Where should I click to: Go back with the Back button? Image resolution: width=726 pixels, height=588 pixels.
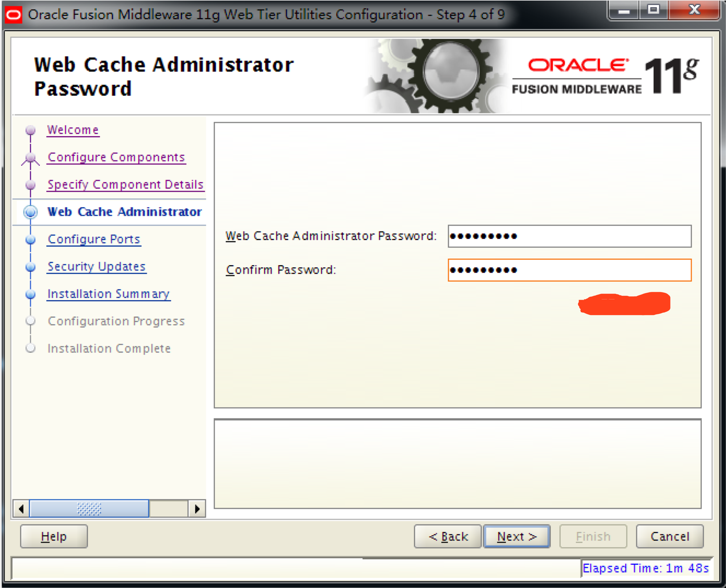(x=448, y=537)
